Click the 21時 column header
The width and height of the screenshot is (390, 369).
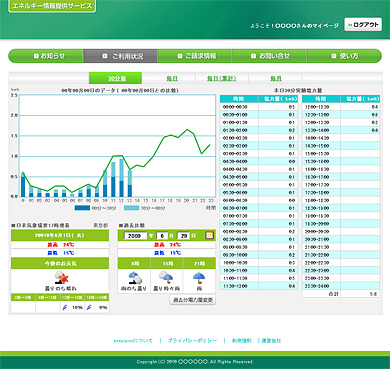pyautogui.click(x=199, y=263)
